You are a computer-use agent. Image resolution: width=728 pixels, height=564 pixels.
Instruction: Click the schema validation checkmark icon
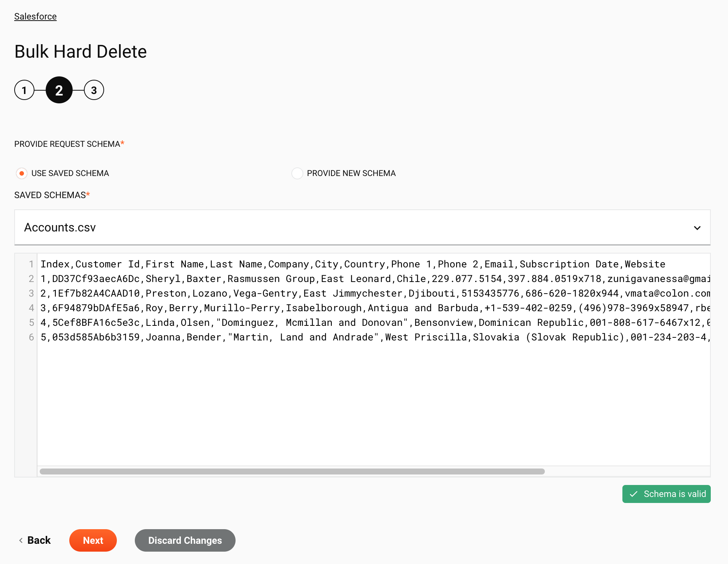(634, 494)
